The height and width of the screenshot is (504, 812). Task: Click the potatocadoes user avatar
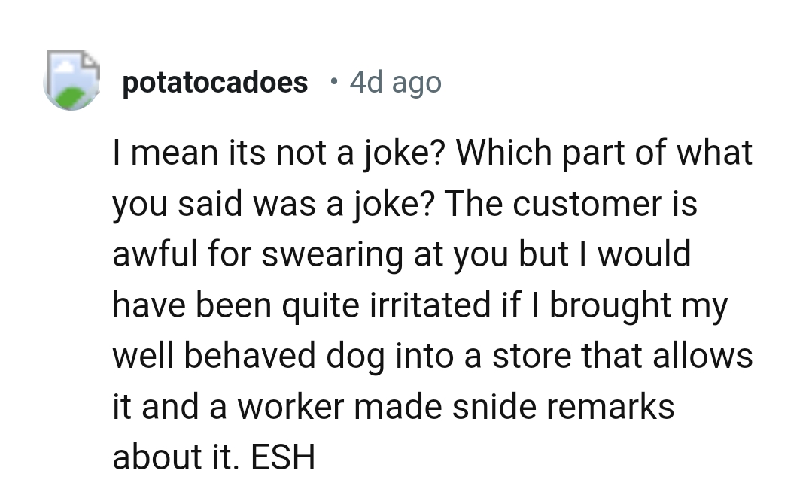pos(72,80)
